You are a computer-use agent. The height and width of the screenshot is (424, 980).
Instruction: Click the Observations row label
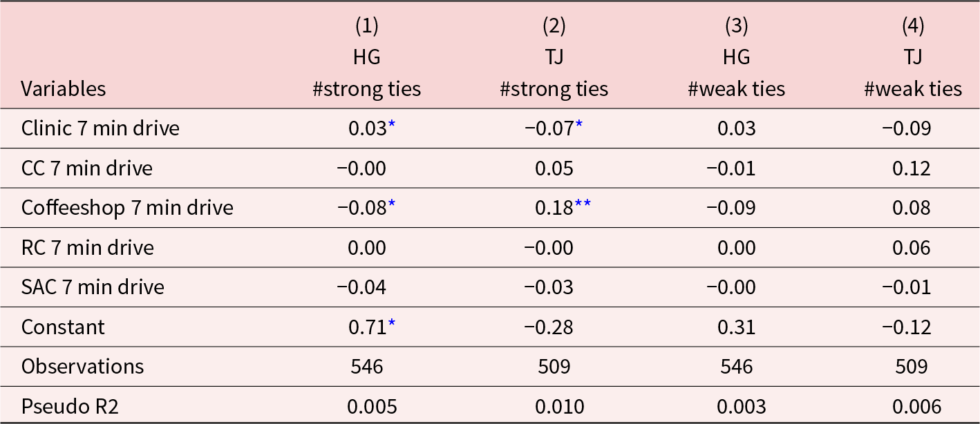click(82, 366)
